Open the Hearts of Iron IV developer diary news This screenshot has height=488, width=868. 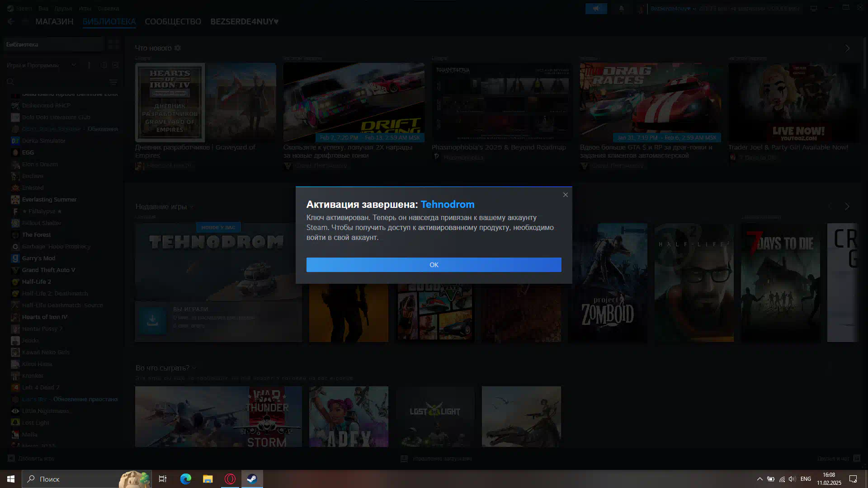click(205, 103)
